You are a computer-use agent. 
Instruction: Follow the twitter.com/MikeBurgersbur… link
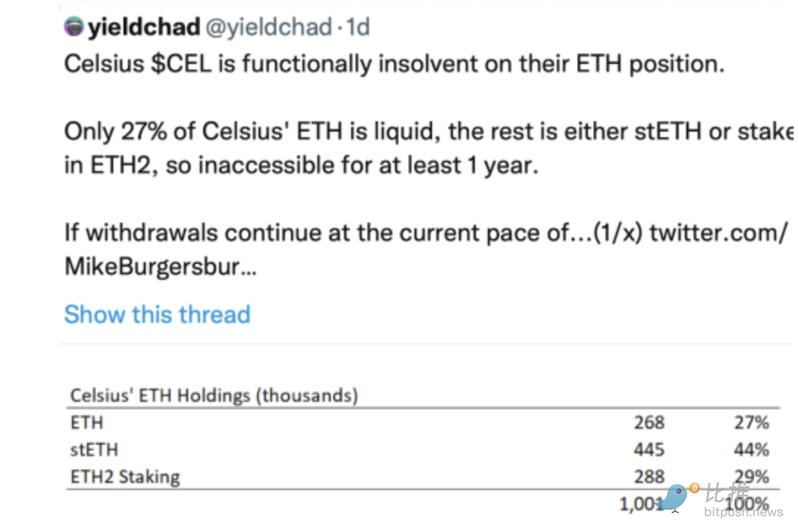tap(426, 249)
